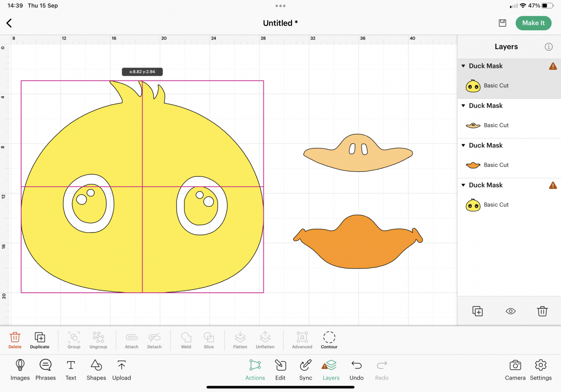Screen dimensions: 561x392
Task: Tap the three-dot multitasking control at top
Action: [280, 6]
